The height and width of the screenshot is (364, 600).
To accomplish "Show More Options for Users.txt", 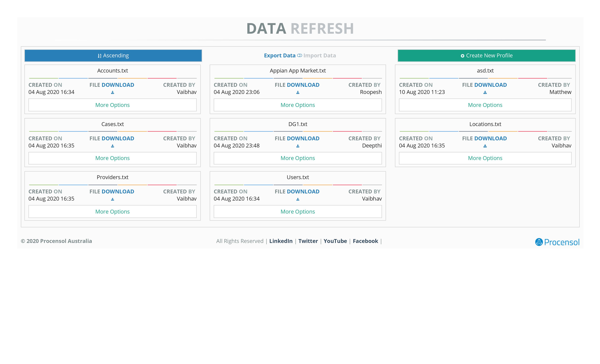I will click(298, 211).
